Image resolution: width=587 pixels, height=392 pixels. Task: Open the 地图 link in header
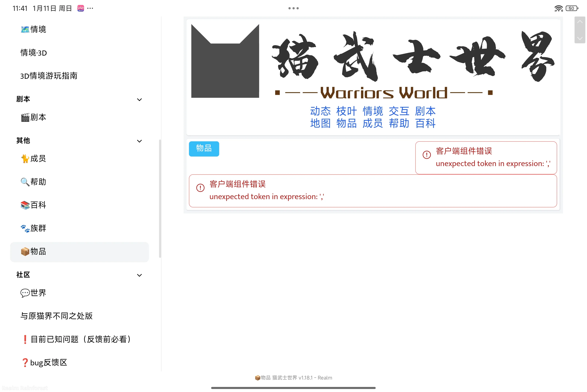tap(320, 123)
